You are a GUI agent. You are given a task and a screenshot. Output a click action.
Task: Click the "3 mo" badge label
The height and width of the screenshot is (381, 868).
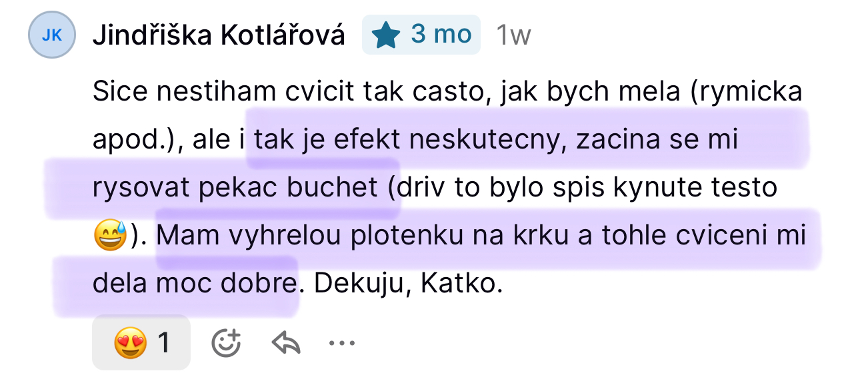[441, 35]
